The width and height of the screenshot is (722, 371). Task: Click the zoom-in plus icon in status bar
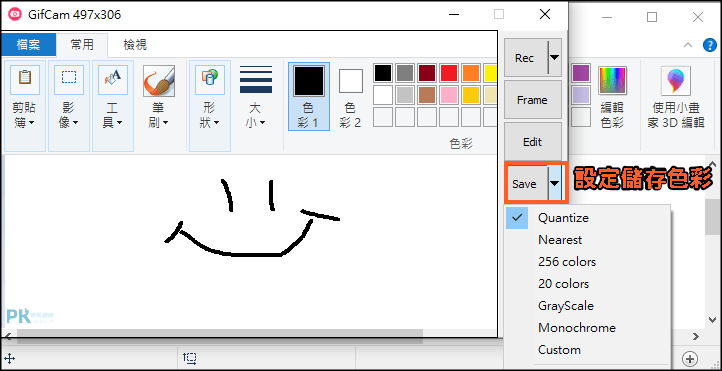click(689, 359)
